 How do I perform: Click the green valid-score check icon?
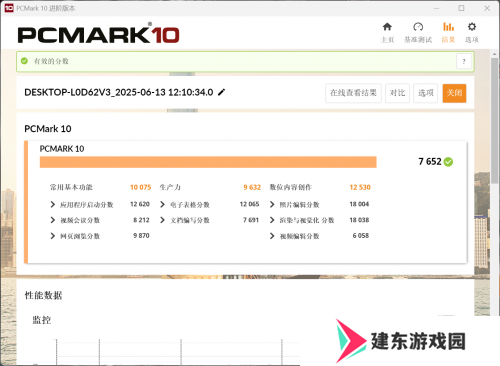click(24, 61)
